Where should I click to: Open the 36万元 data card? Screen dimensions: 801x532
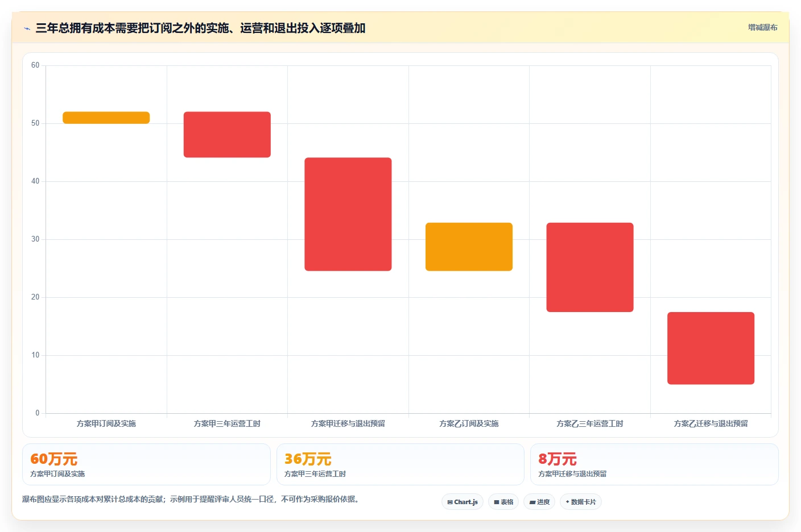(x=400, y=464)
